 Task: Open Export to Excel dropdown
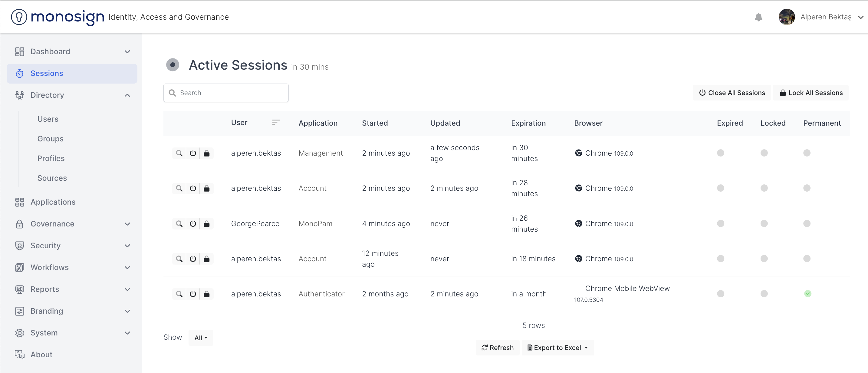pyautogui.click(x=558, y=348)
